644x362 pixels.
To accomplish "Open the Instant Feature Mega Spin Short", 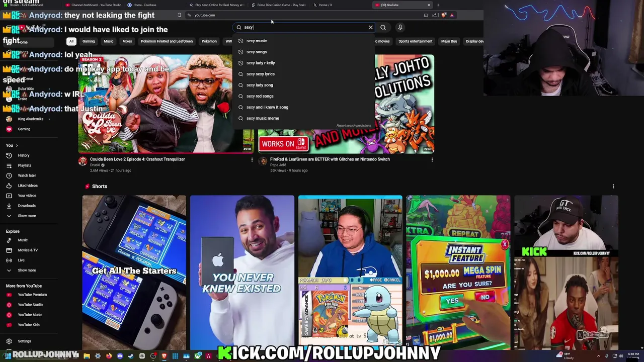I will coord(458,272).
